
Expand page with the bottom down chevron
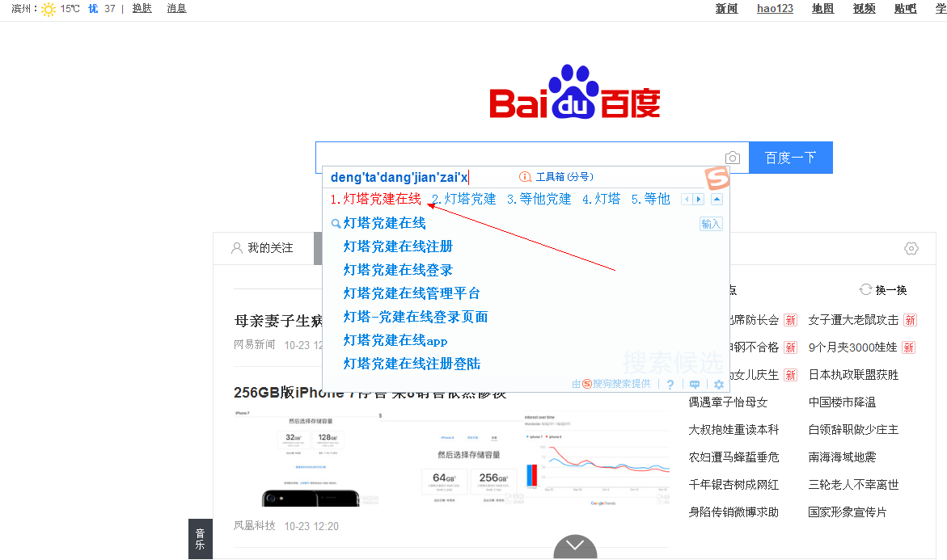coord(575,547)
